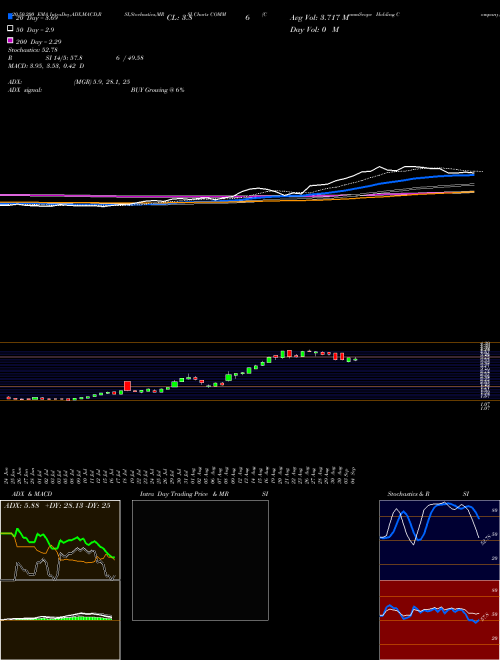Click the 'BUY Growing @ 6%' signal text
The image size is (500, 660).
(x=157, y=90)
